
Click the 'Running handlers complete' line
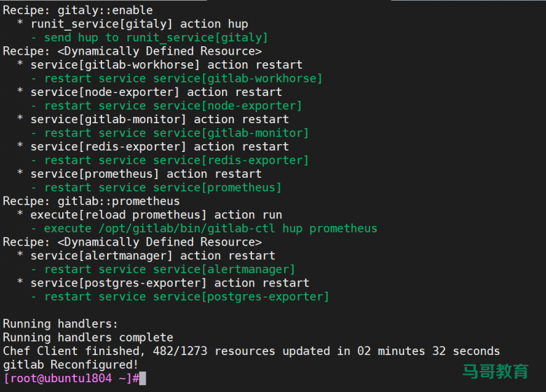click(x=88, y=337)
